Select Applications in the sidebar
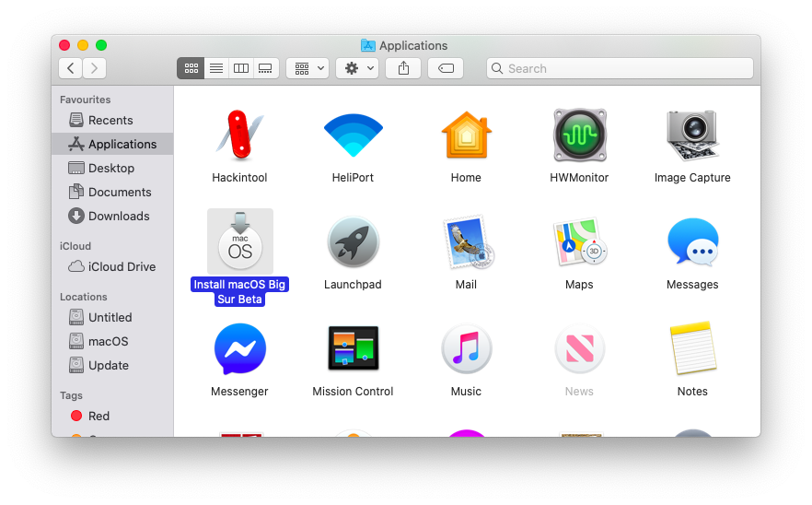 [x=112, y=144]
